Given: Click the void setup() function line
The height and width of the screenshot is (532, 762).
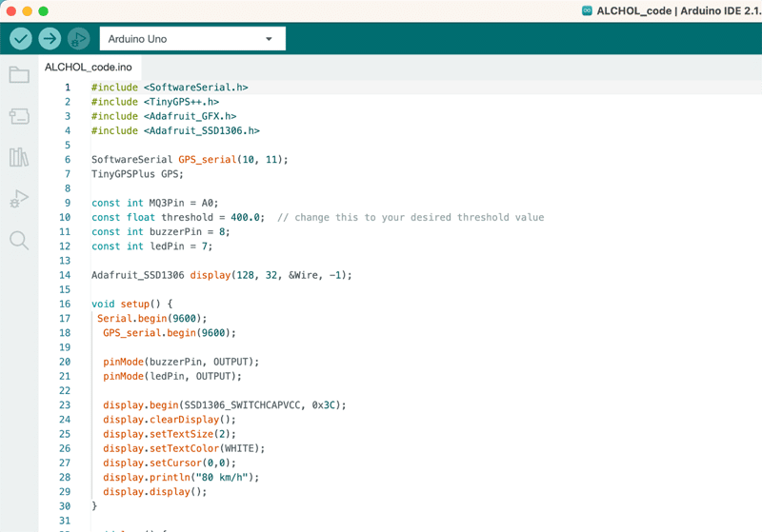Looking at the screenshot, I should coord(133,305).
